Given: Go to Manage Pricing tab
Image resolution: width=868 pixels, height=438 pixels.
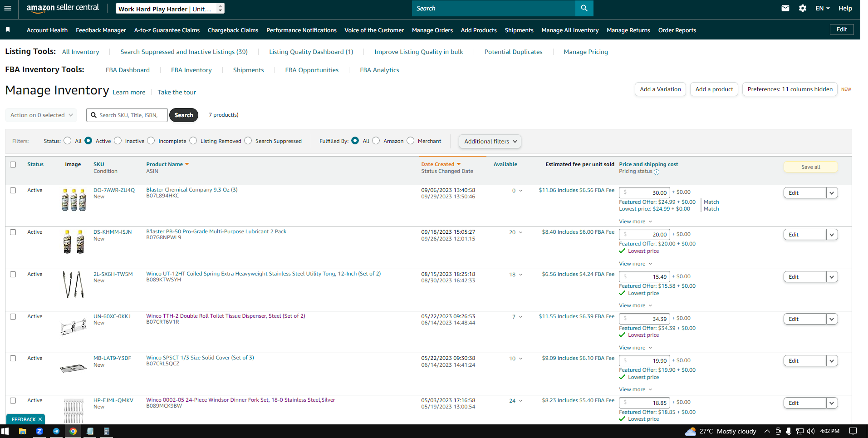Looking at the screenshot, I should 586,52.
